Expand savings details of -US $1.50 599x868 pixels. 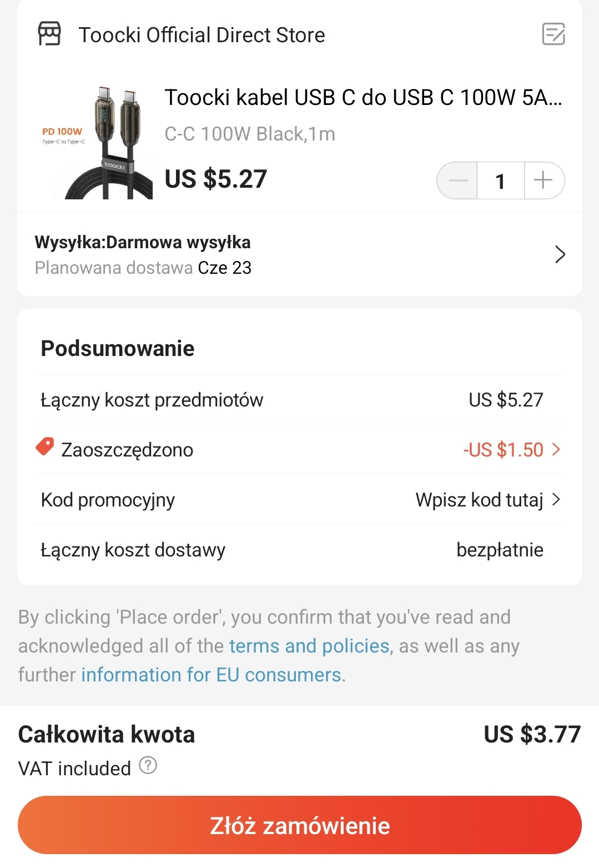tap(511, 449)
